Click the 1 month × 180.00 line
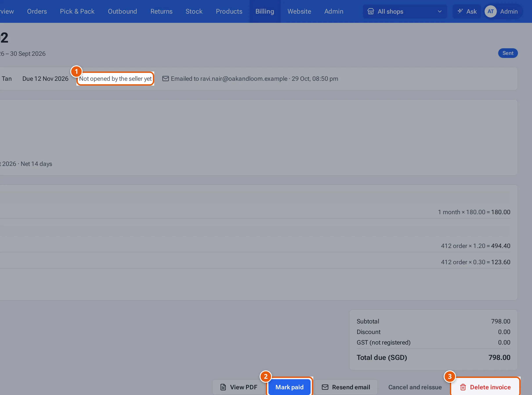 (x=474, y=212)
